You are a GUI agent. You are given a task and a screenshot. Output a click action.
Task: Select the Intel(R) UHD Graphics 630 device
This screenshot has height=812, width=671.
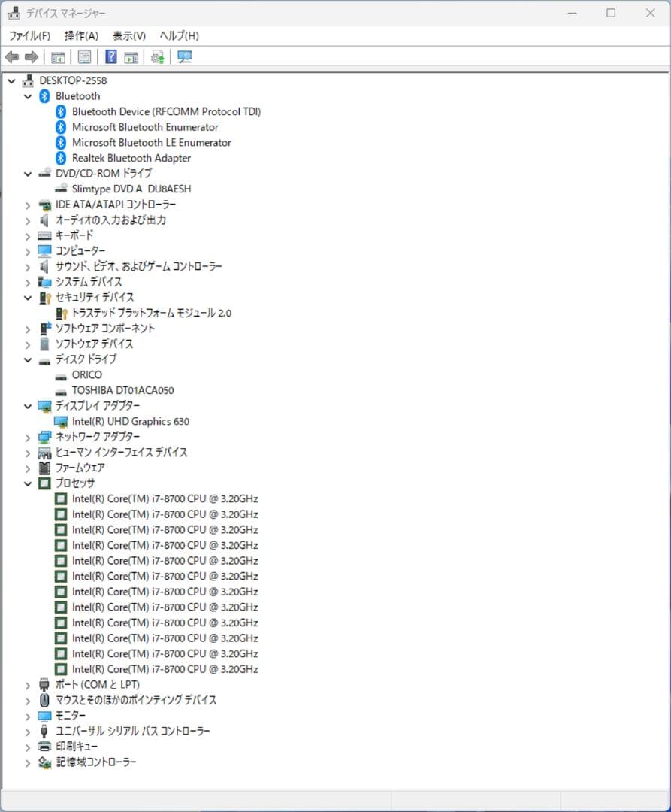pyautogui.click(x=130, y=421)
